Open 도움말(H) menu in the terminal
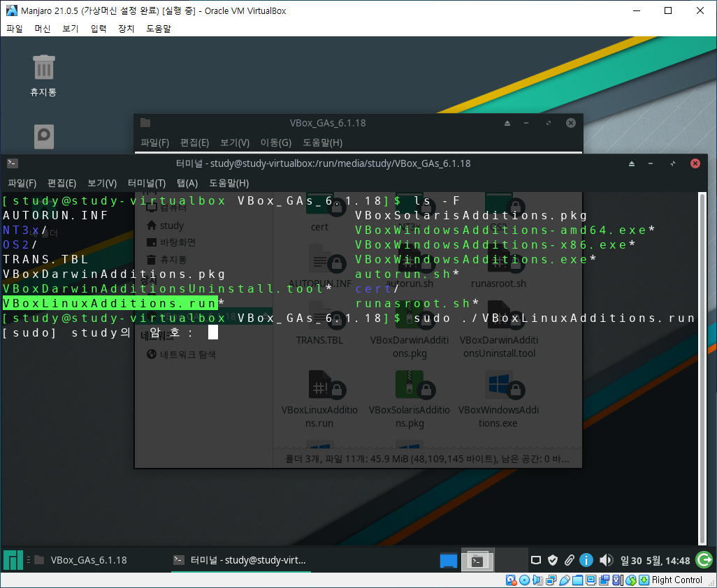 229,183
